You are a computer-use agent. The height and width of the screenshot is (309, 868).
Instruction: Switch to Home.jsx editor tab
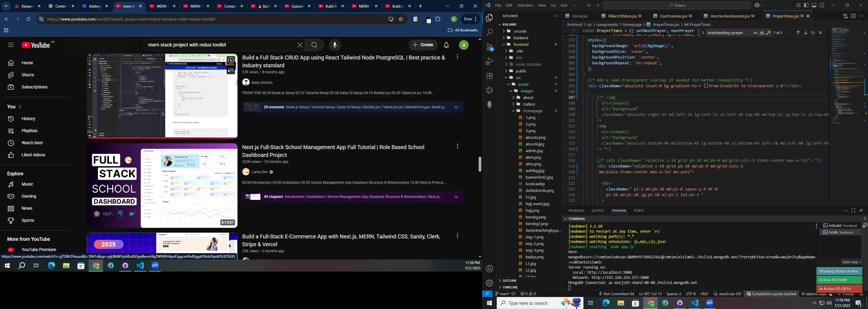pos(580,16)
